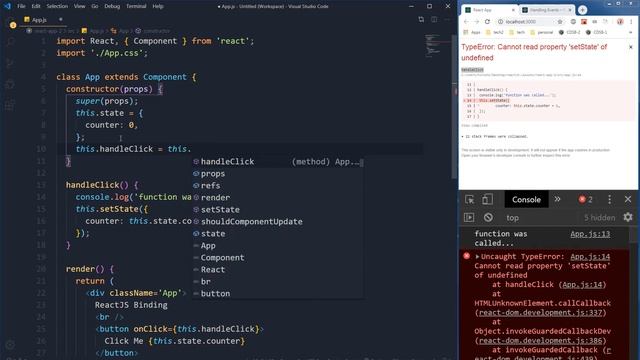Open editor More Actions ellipsis

447,19
